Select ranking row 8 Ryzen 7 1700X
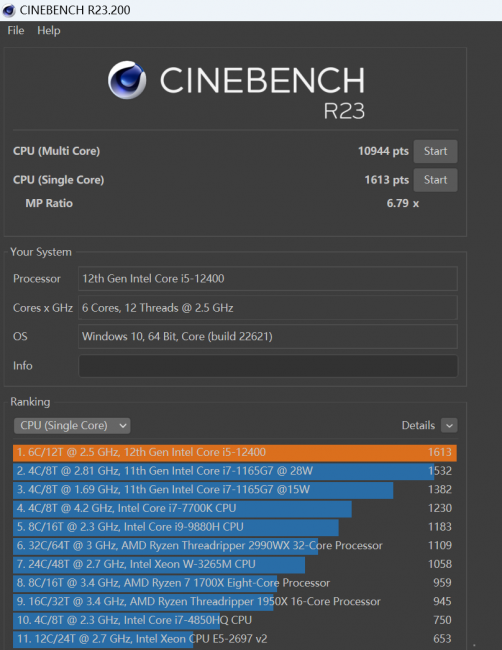 (235, 583)
